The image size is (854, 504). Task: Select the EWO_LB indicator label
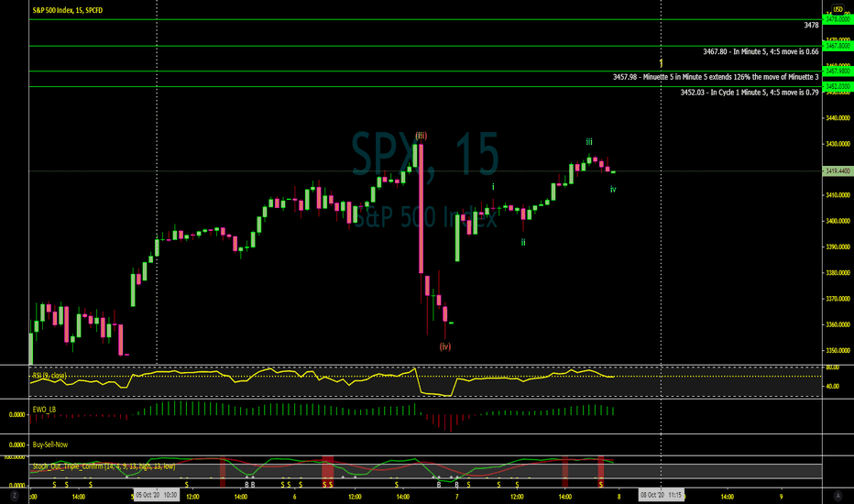[44, 410]
